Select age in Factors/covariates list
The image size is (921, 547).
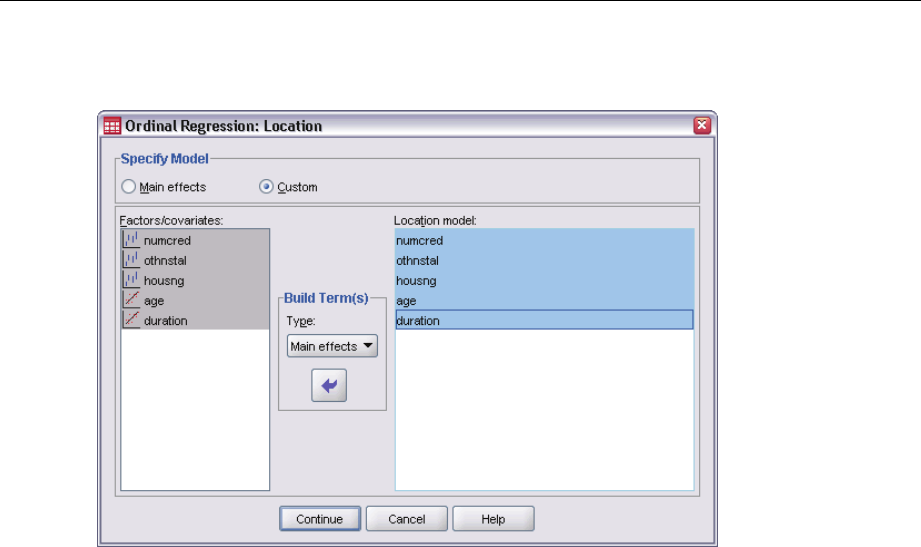pos(195,300)
